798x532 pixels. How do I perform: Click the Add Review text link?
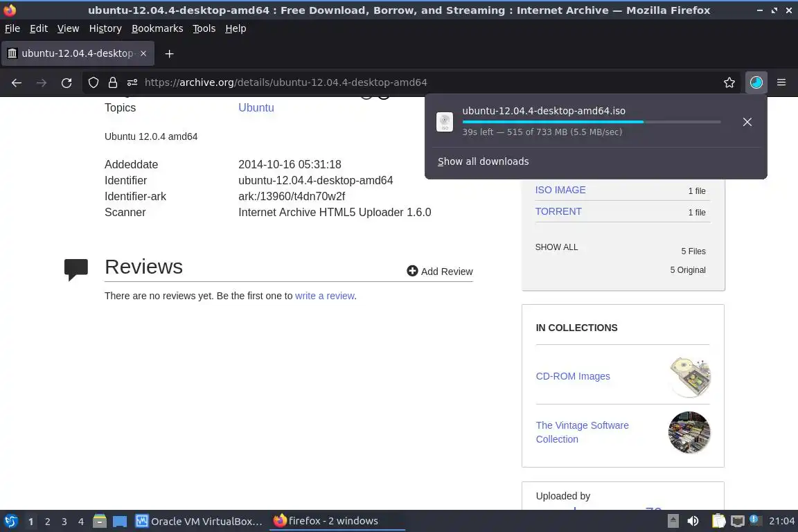447,272
